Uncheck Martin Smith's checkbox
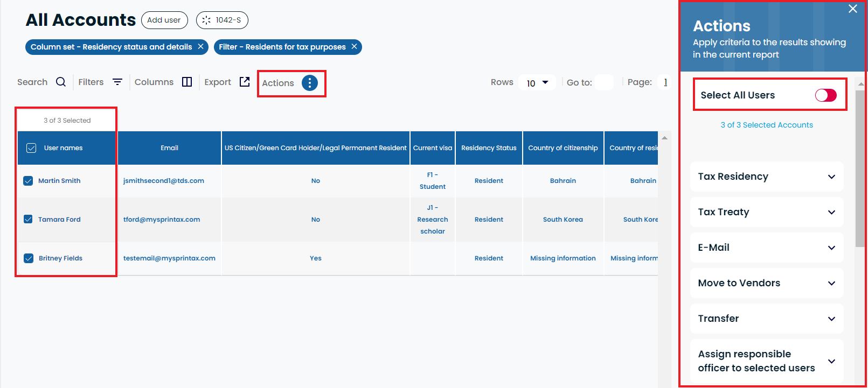 click(x=29, y=181)
